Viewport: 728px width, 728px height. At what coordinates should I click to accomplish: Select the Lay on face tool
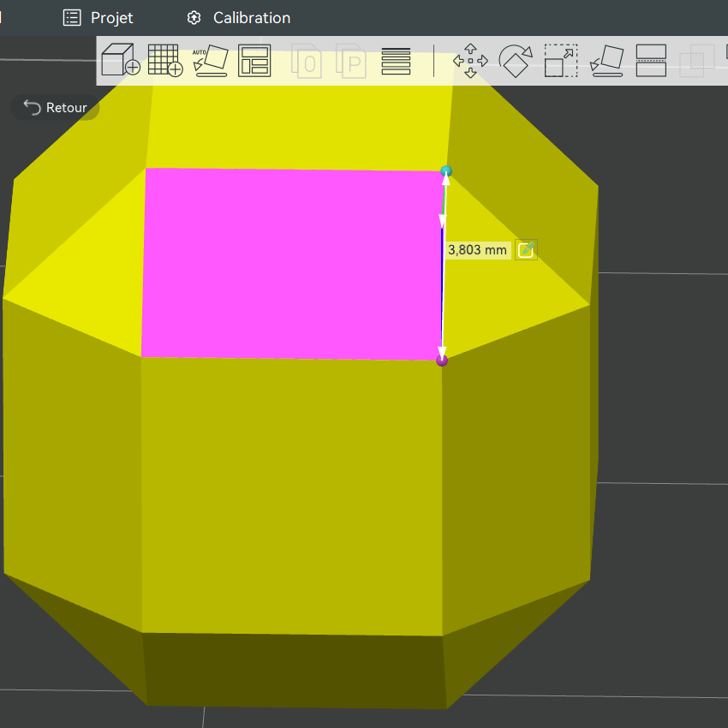[x=606, y=60]
